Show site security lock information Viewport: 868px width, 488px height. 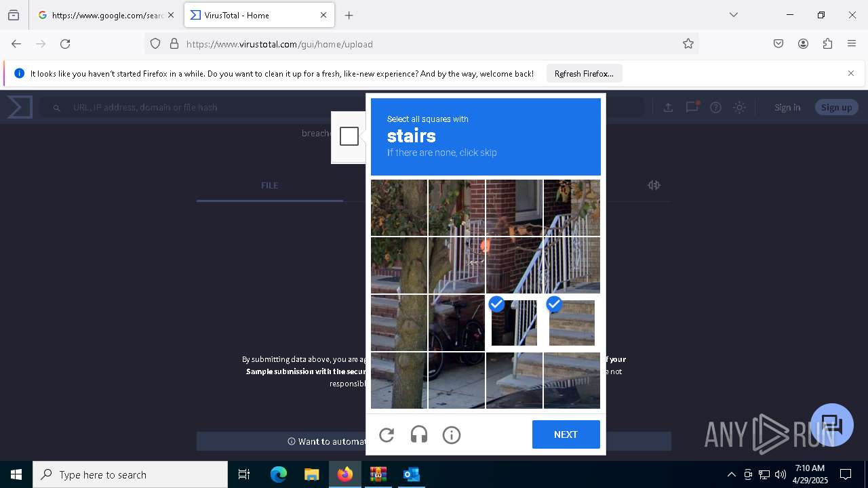click(x=174, y=44)
